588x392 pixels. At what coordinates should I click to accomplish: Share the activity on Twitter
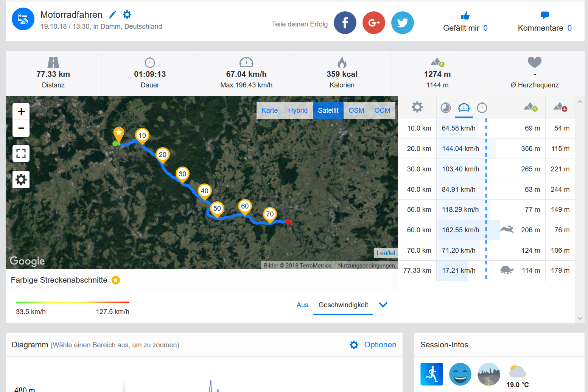pyautogui.click(x=402, y=23)
